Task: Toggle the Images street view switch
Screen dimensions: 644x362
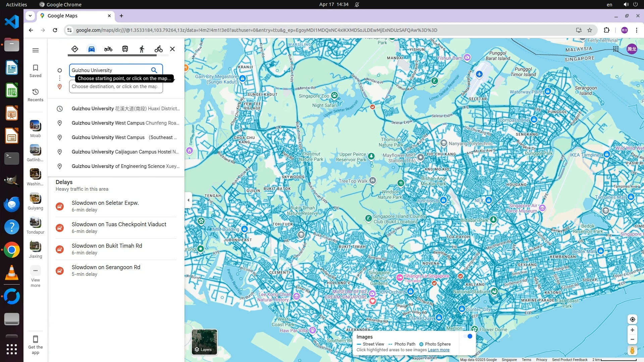Action: coord(468,336)
